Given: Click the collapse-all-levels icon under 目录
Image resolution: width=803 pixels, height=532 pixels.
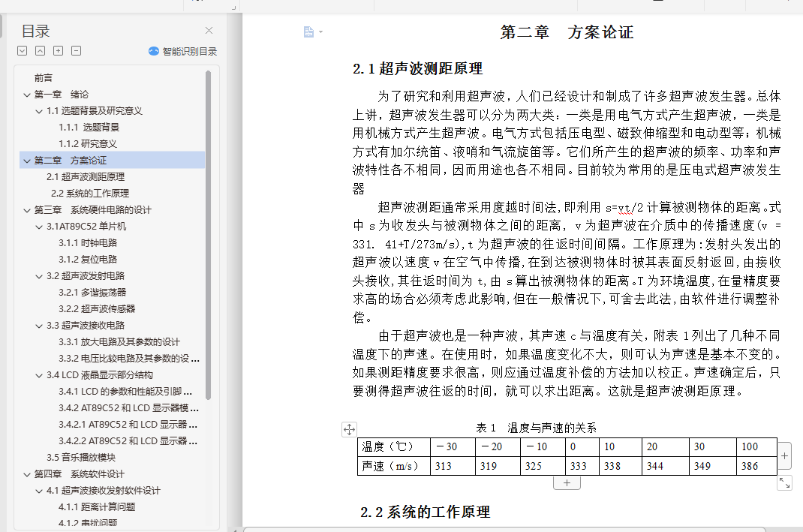Looking at the screenshot, I should point(40,51).
